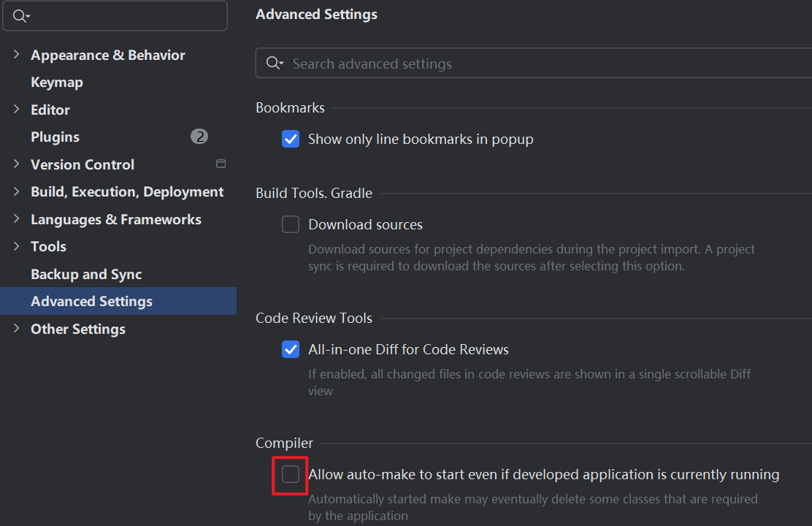812x526 pixels.
Task: Expand the Other Settings arrow
Action: tap(16, 329)
